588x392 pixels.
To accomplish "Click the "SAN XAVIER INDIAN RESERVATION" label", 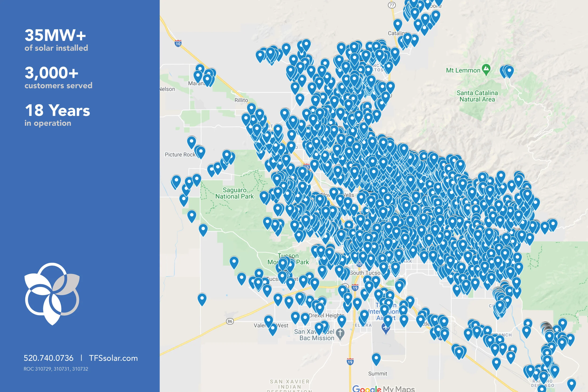I will [x=290, y=386].
